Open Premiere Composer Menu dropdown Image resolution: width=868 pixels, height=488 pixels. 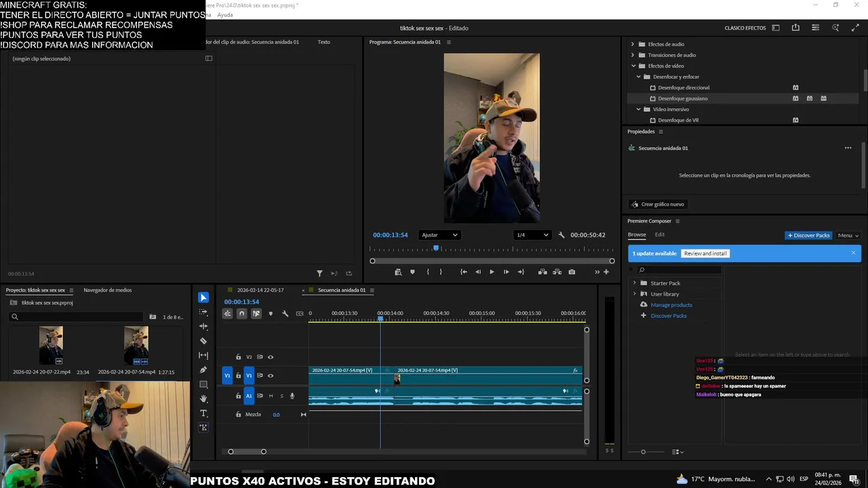tap(848, 235)
